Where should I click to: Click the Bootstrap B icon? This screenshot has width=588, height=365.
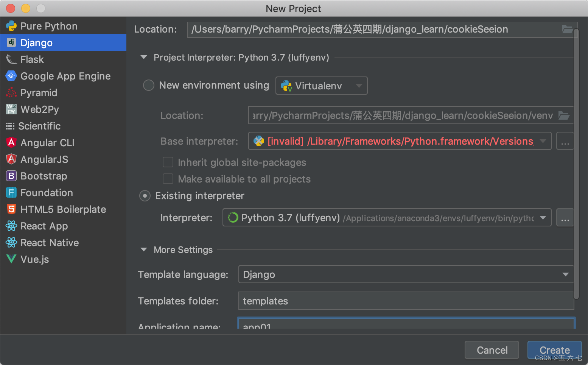11,176
